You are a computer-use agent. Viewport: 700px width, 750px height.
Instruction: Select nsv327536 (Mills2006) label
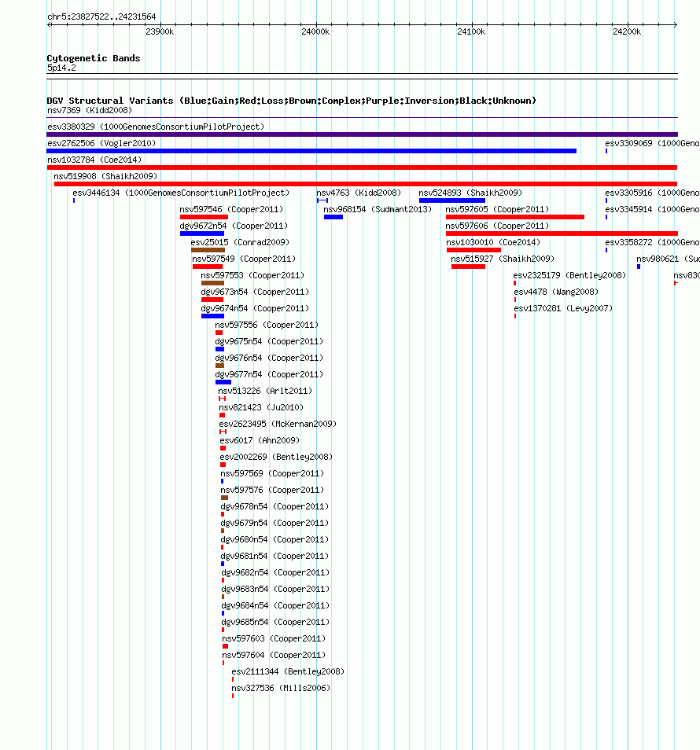(281, 688)
